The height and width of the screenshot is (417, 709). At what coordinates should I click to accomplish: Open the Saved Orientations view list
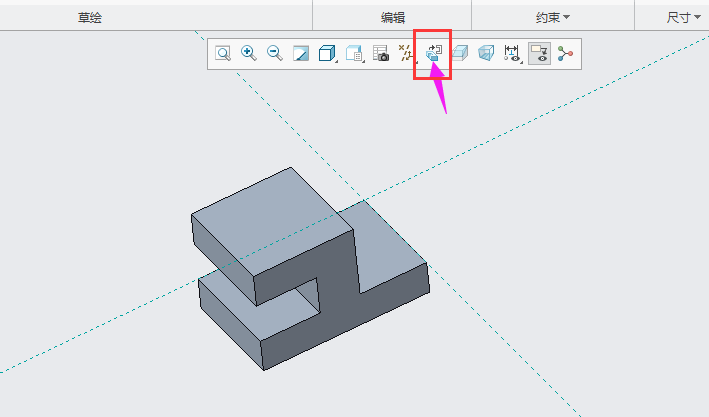point(354,54)
